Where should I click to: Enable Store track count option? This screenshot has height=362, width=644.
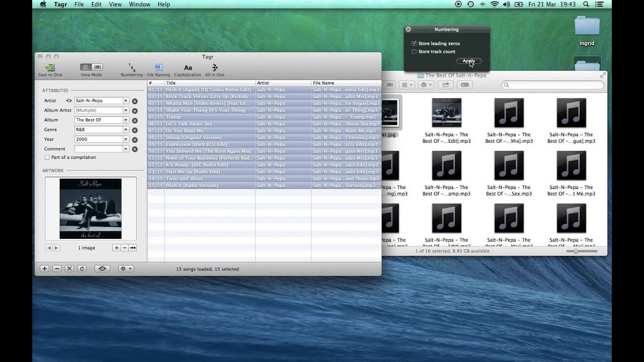click(414, 52)
